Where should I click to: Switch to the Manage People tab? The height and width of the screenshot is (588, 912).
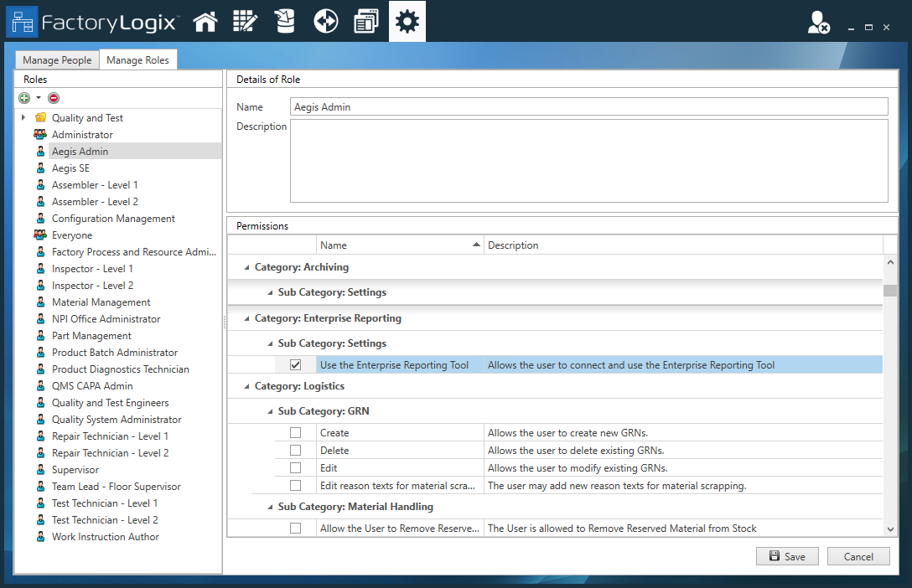pos(56,59)
